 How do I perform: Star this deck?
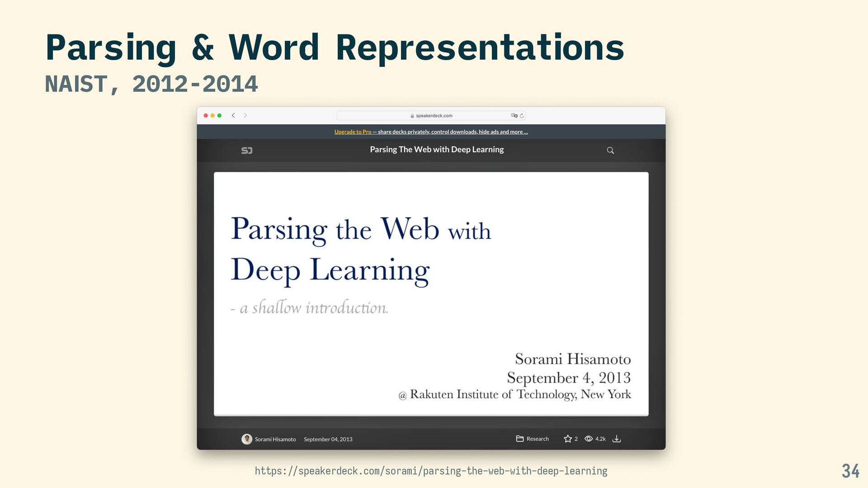pos(568,439)
